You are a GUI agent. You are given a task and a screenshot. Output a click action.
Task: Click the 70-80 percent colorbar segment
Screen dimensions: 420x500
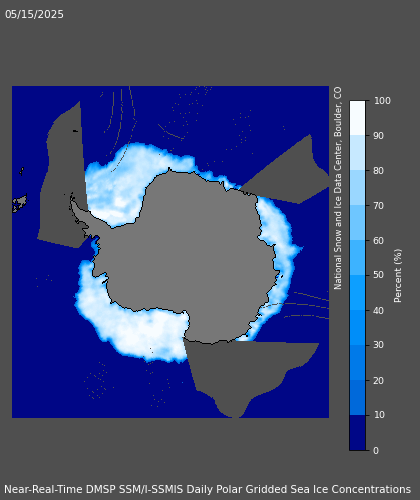pyautogui.click(x=357, y=188)
